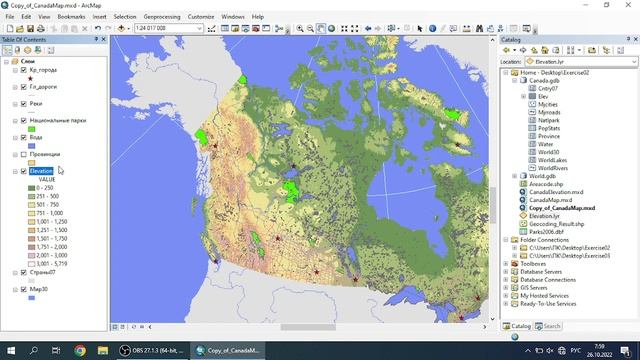Select the Pan hand tool

[321, 29]
